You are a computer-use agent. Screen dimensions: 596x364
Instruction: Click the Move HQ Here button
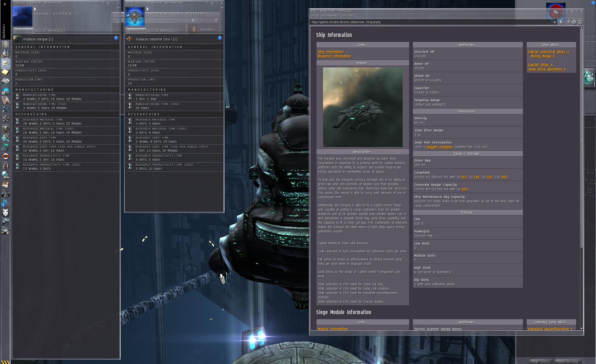tap(568, 362)
